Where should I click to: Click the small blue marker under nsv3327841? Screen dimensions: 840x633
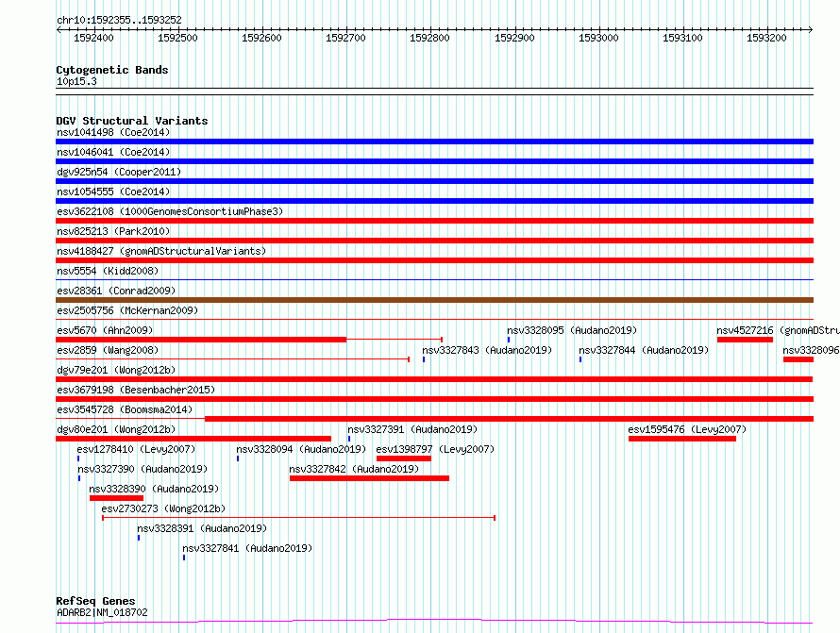tap(184, 558)
